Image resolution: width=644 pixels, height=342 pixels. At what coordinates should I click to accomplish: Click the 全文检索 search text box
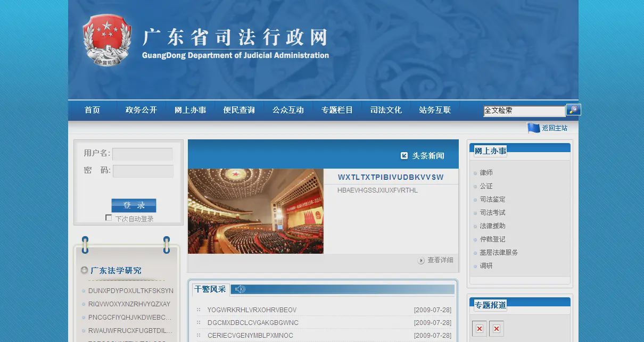pos(524,111)
